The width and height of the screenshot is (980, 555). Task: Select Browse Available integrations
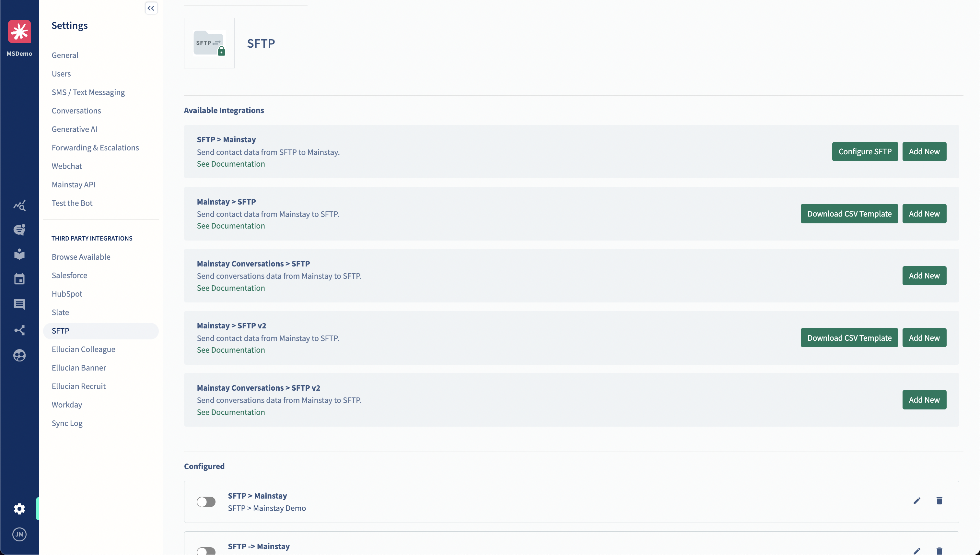point(81,256)
